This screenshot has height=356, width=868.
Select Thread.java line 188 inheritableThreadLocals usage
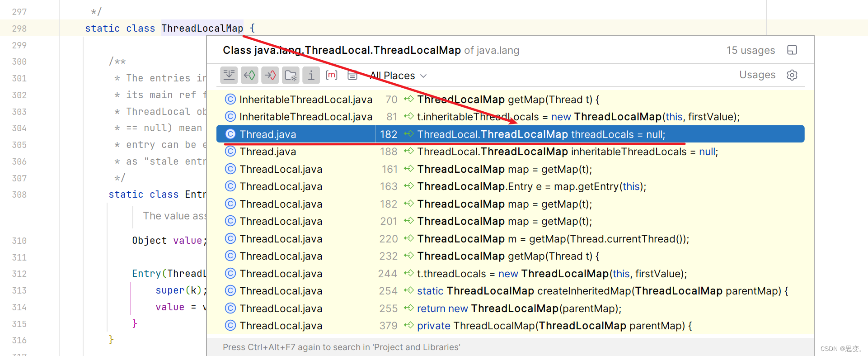[511, 152]
